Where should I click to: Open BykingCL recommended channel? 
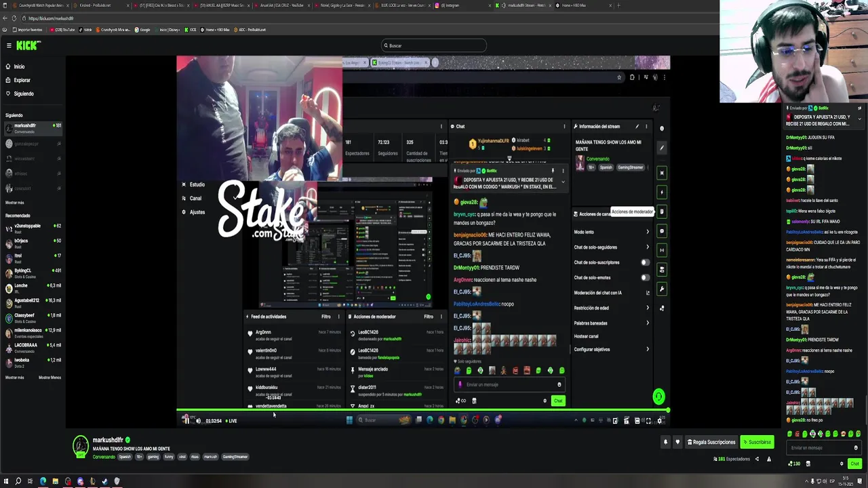(33, 272)
